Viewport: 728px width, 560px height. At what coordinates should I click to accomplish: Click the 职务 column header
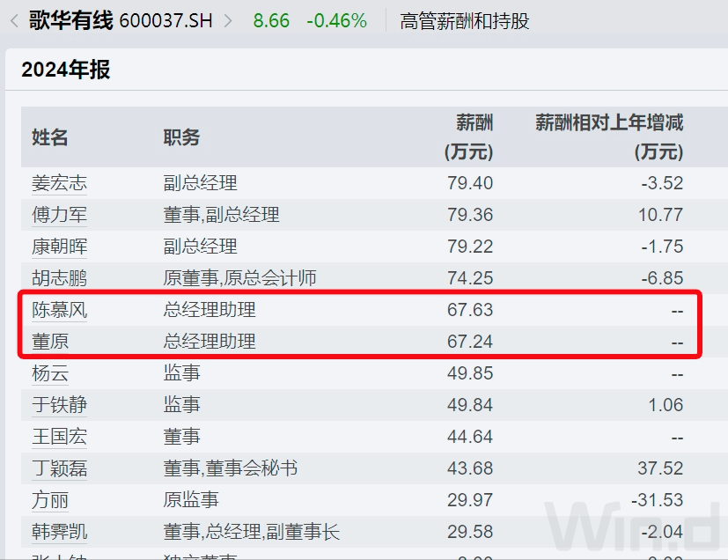pos(181,137)
